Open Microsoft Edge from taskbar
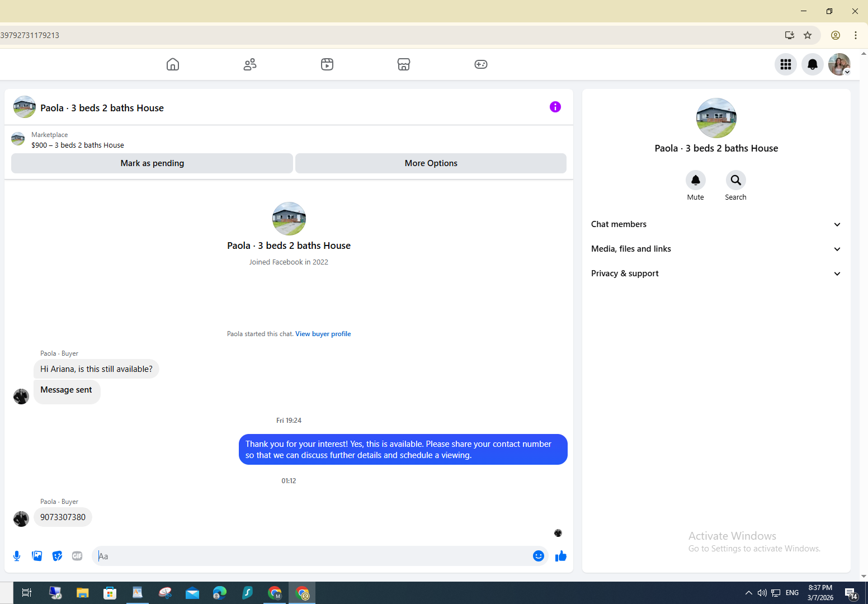868x604 pixels. [x=220, y=593]
